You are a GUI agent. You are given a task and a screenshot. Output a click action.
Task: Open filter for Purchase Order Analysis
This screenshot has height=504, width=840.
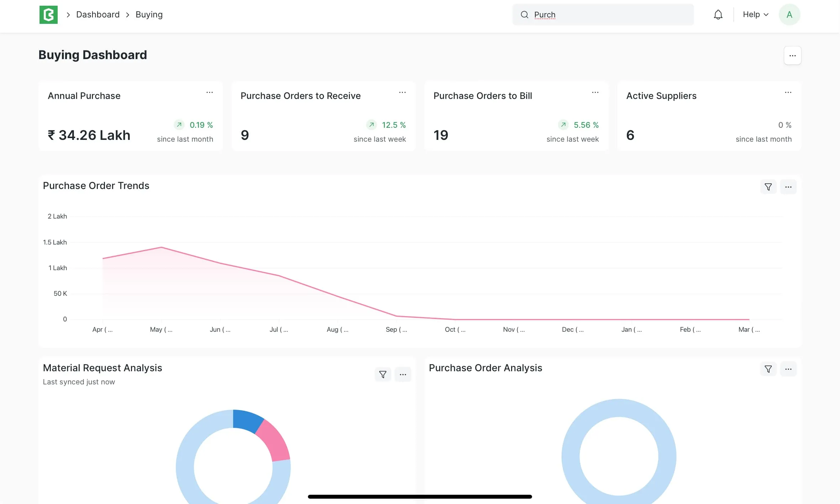[768, 369]
